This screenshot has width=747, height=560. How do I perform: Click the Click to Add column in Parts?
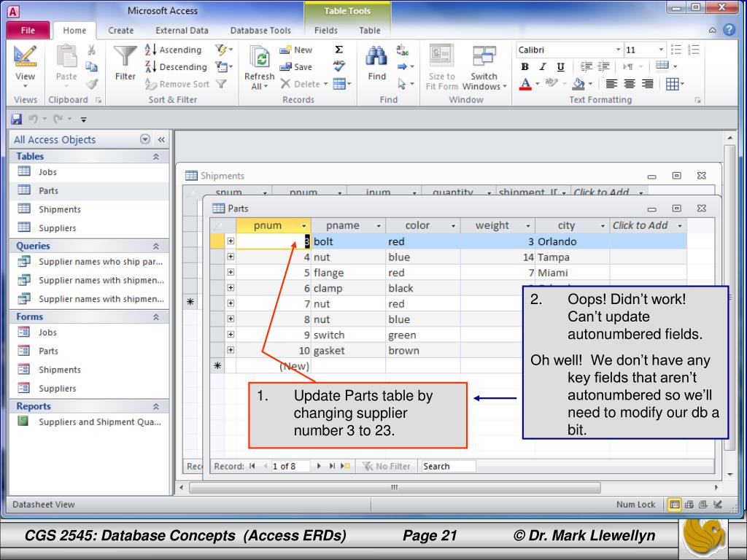tap(648, 226)
